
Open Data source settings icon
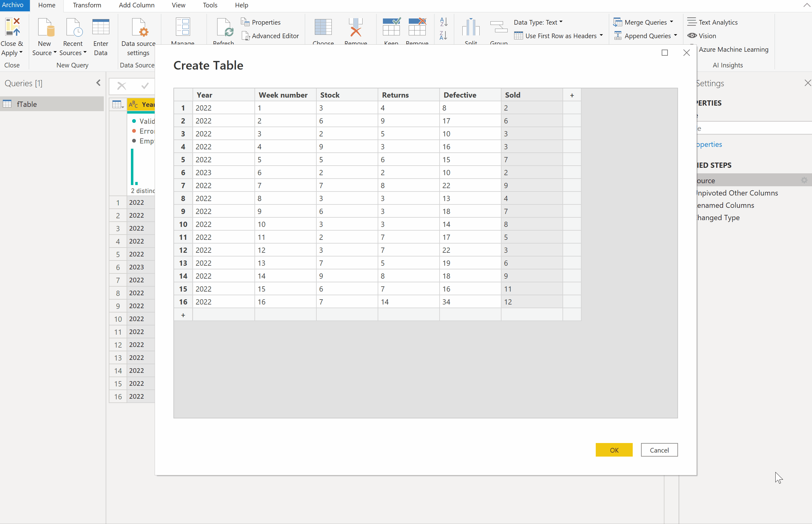[140, 27]
